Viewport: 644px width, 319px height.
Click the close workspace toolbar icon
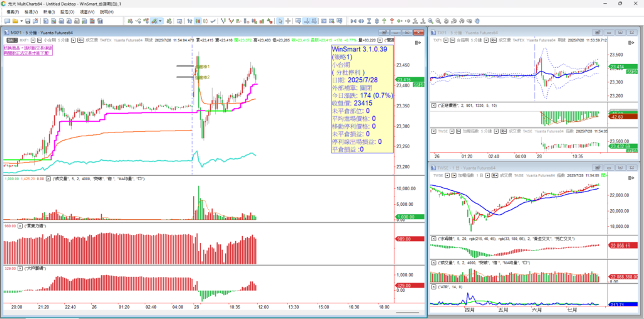pyautogui.click(x=35, y=21)
